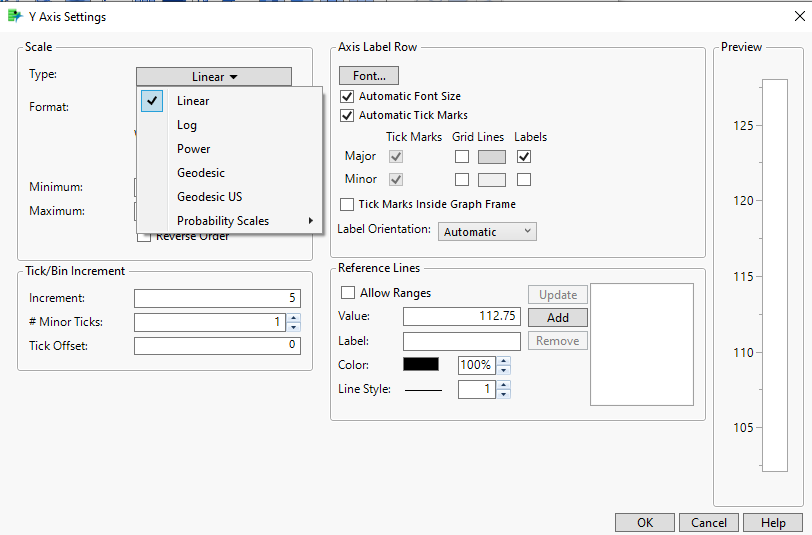Click the line width value field
This screenshot has height=535, width=812.
coord(476,389)
